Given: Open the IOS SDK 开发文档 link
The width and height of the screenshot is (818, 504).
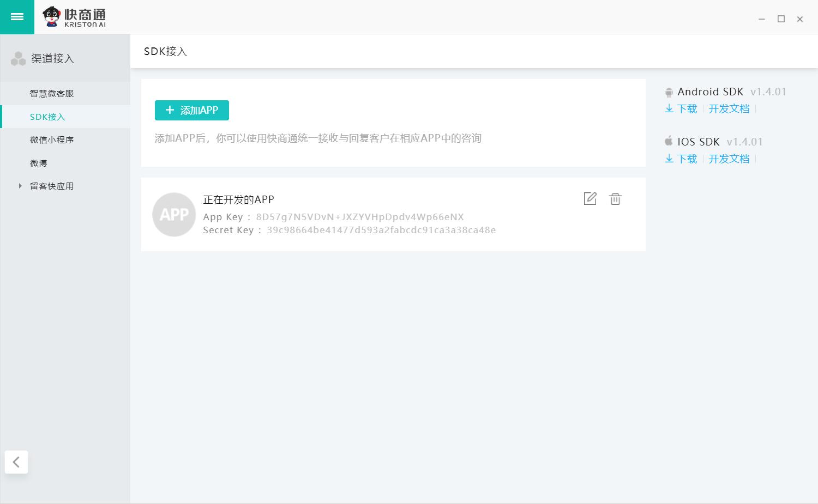Looking at the screenshot, I should coord(729,159).
